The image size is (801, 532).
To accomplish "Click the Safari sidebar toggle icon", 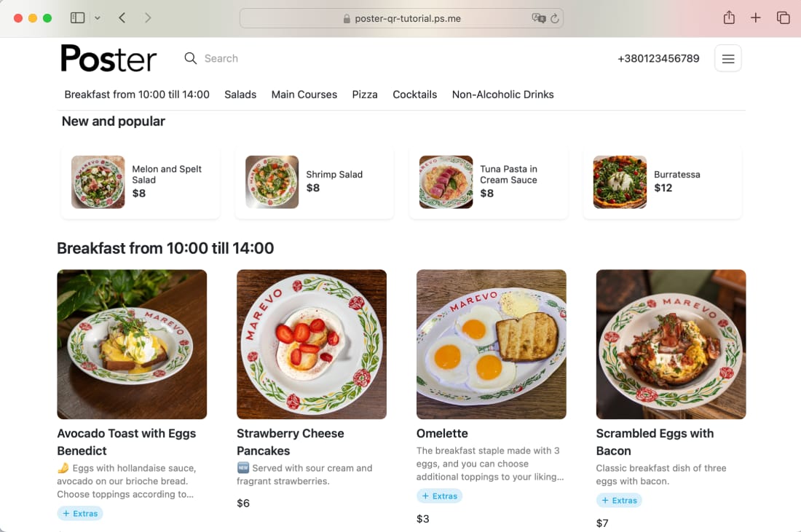I will [77, 18].
